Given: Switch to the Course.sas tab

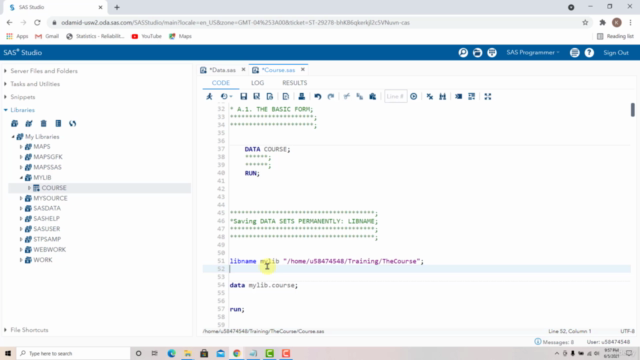Looking at the screenshot, I should click(278, 70).
